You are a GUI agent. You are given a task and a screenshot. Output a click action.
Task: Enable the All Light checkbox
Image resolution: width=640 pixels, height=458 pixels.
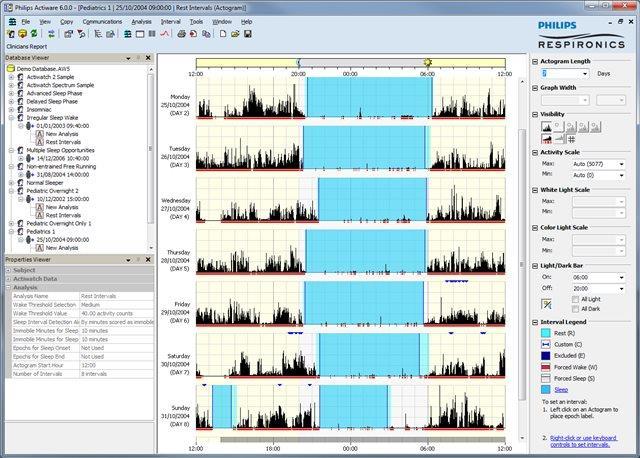coord(576,300)
